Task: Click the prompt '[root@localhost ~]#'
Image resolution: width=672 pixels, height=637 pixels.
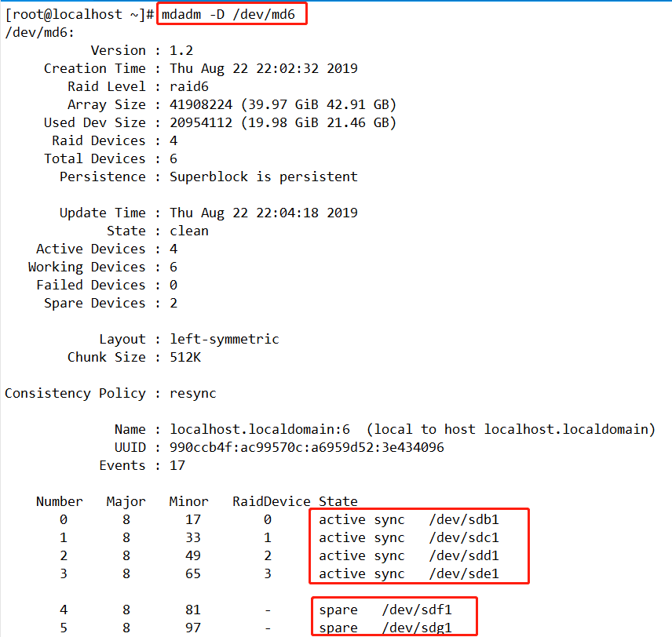Action: (79, 15)
